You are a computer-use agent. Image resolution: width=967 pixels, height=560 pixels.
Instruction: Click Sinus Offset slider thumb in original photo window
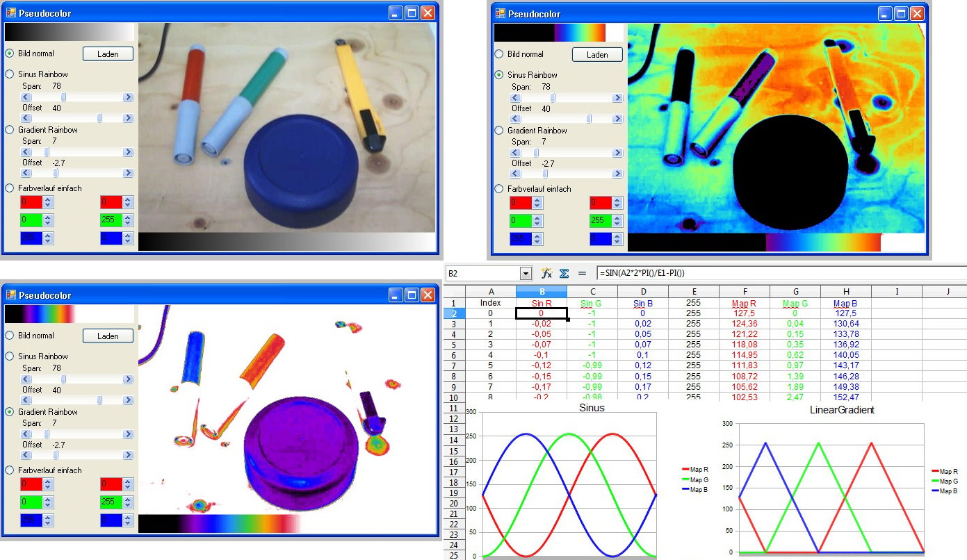[x=100, y=118]
